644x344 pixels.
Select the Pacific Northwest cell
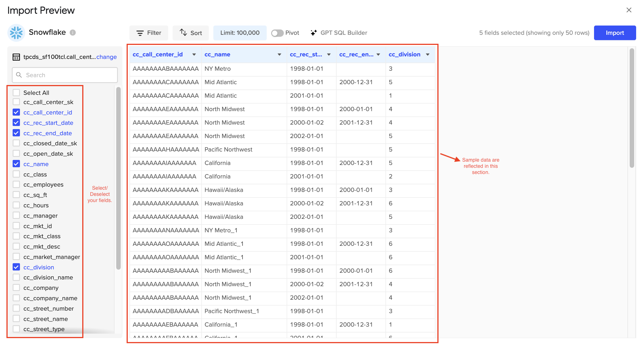(244, 150)
